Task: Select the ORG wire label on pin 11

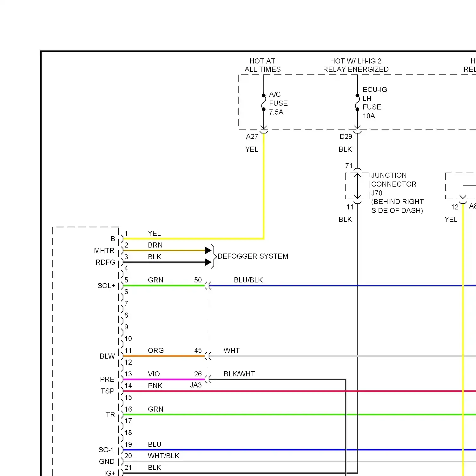Action: [156, 350]
